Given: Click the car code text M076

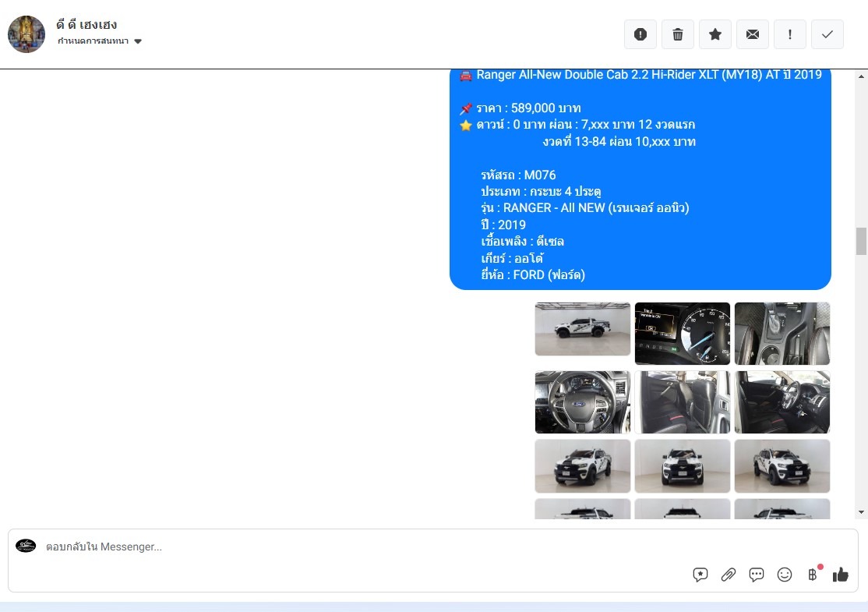Looking at the screenshot, I should (540, 175).
